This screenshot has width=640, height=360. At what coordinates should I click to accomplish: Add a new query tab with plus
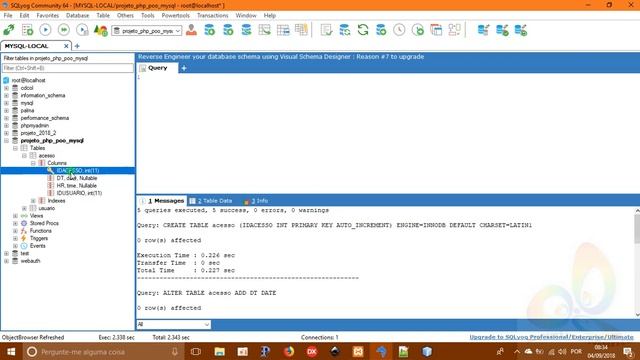tap(184, 68)
